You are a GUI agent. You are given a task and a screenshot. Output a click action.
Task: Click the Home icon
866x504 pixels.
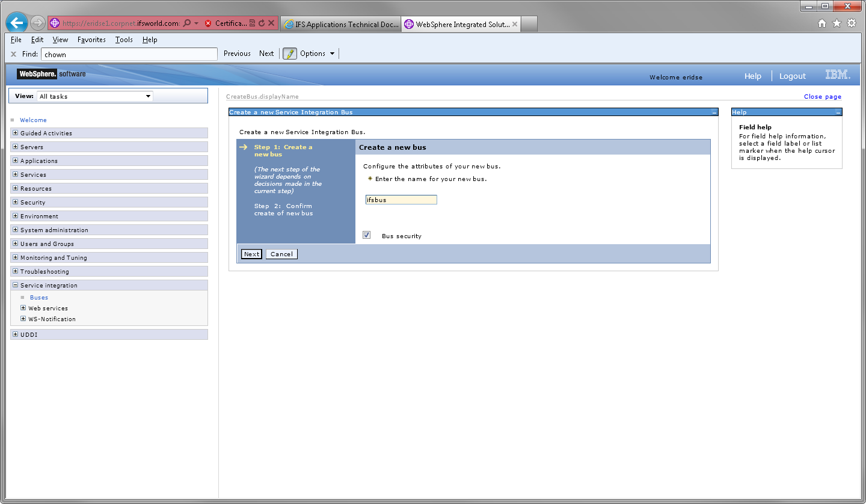pos(821,22)
